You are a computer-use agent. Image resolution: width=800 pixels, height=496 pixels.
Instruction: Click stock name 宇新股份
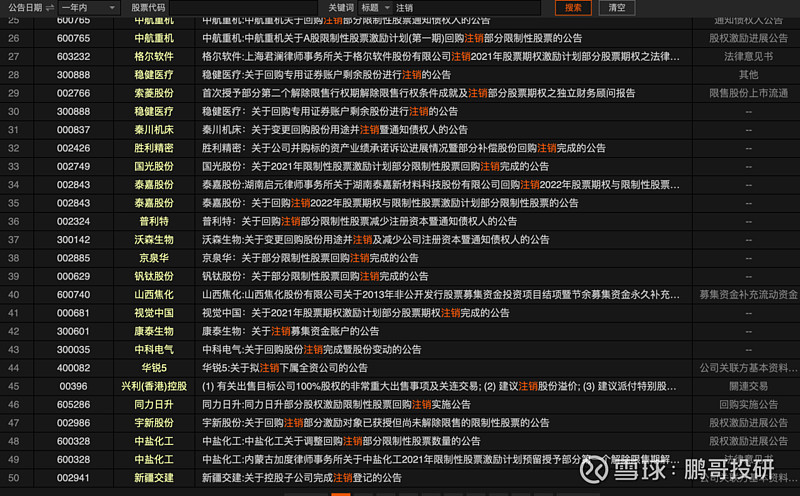click(154, 424)
